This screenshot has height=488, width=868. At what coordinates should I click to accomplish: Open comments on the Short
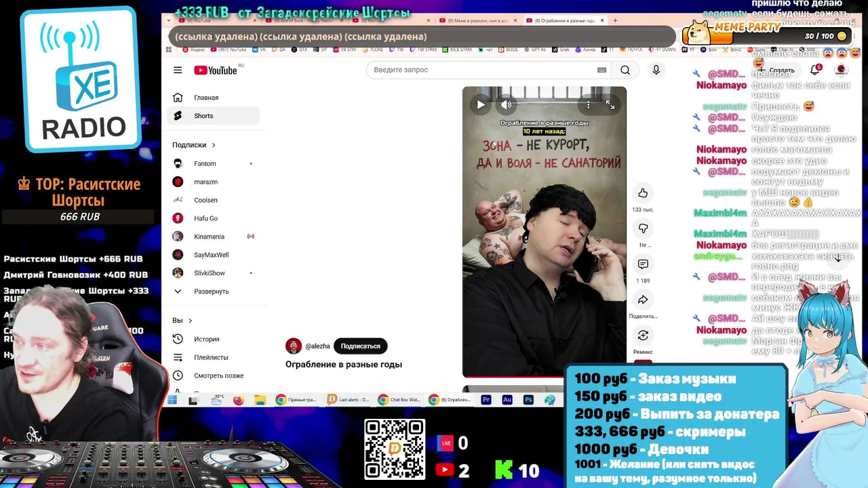(643, 264)
